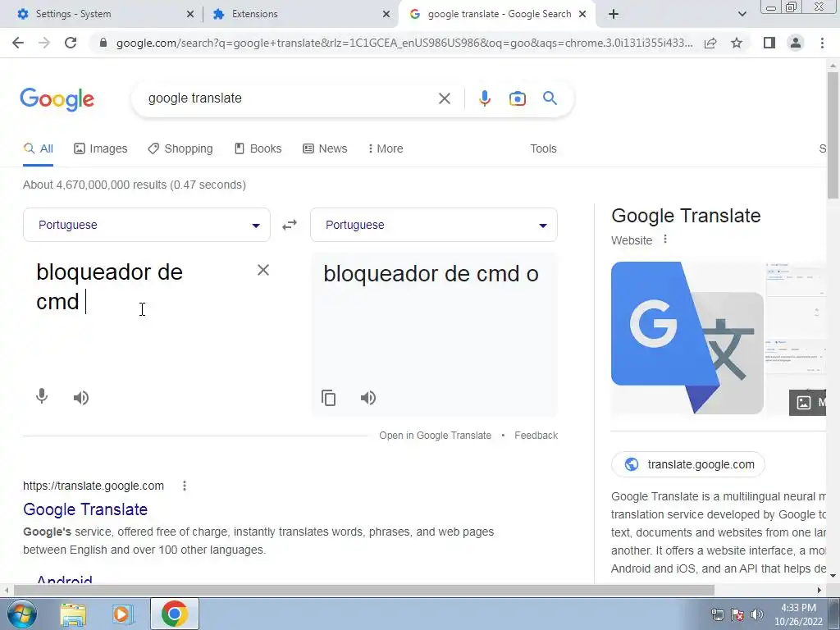
Task: Toggle Chrome side panel button
Action: [769, 43]
